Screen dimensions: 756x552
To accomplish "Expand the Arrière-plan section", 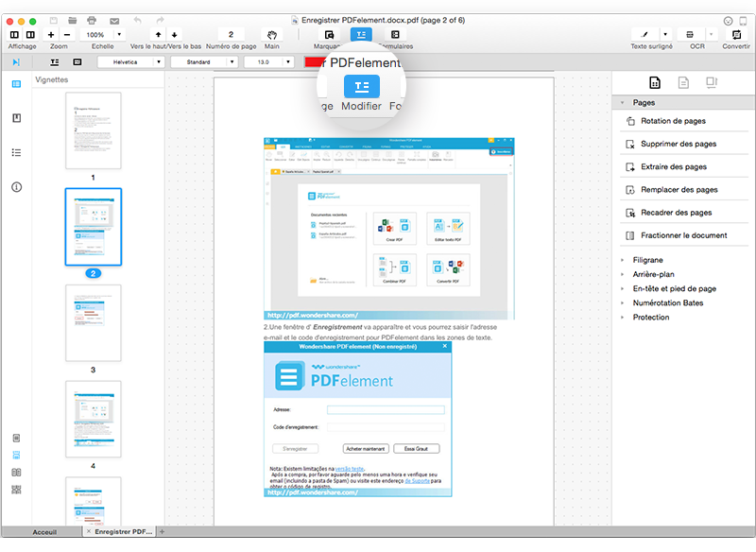I will (623, 274).
